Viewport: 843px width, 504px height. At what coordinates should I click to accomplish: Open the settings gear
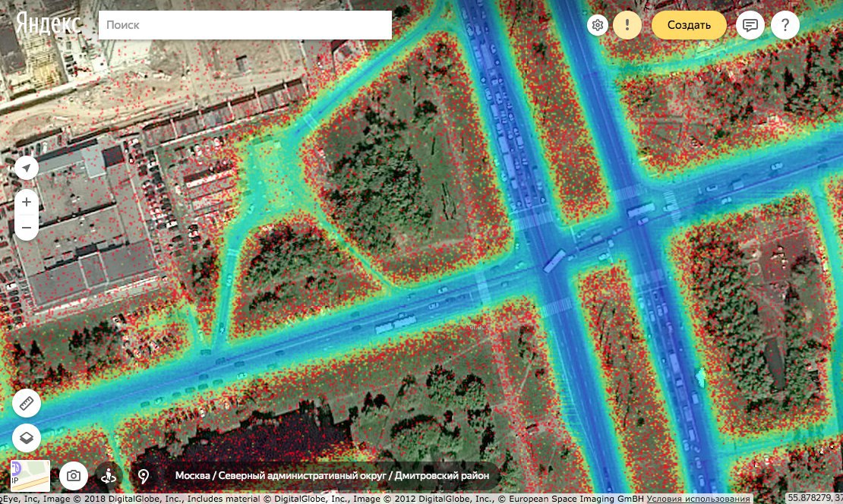tap(598, 25)
